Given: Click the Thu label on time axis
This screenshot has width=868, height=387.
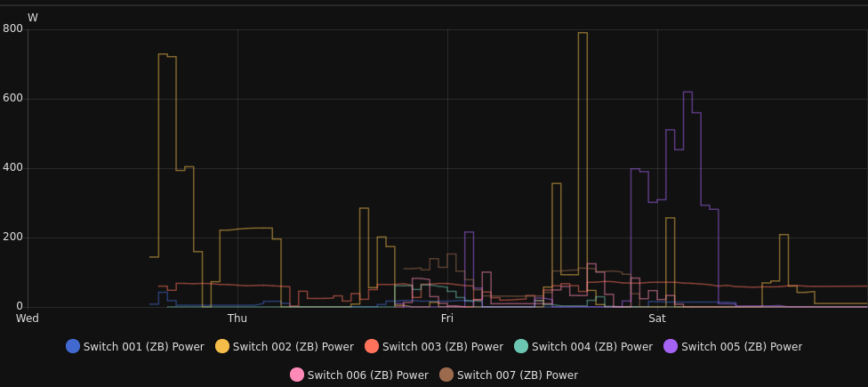Looking at the screenshot, I should point(237,318).
